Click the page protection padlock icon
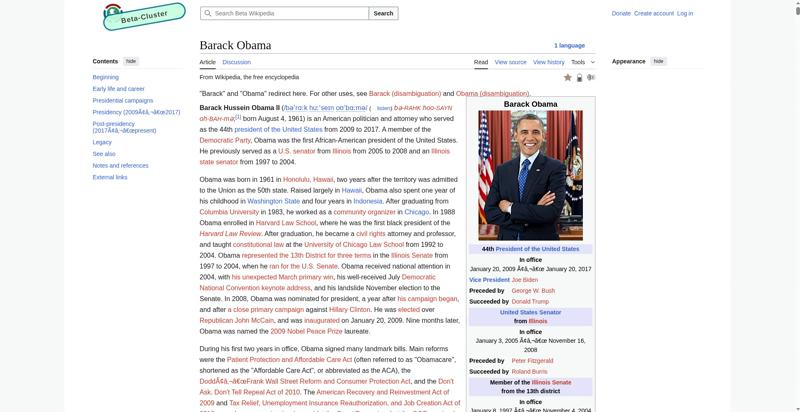Image resolution: width=800 pixels, height=412 pixels. (580, 77)
